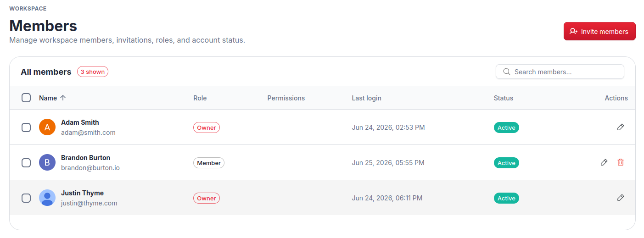
Task: Check the box next to Brandon Burton
Action: (26, 163)
